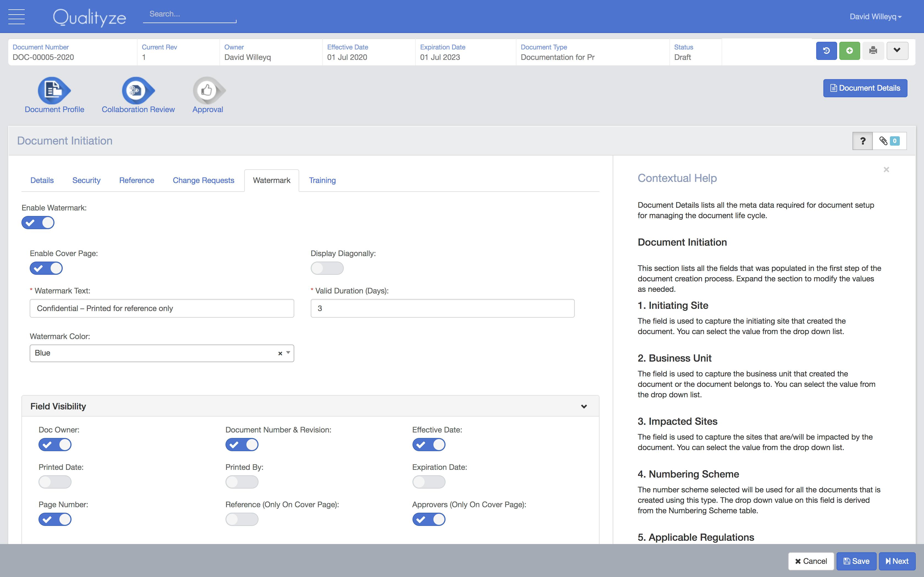The image size is (924, 577).
Task: Clear the Blue watermark color selection
Action: [x=280, y=353]
